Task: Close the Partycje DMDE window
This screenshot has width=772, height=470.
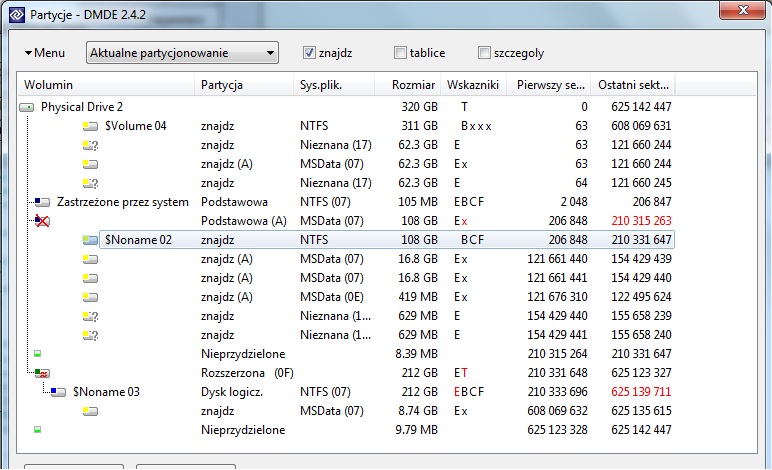Action: tap(743, 10)
